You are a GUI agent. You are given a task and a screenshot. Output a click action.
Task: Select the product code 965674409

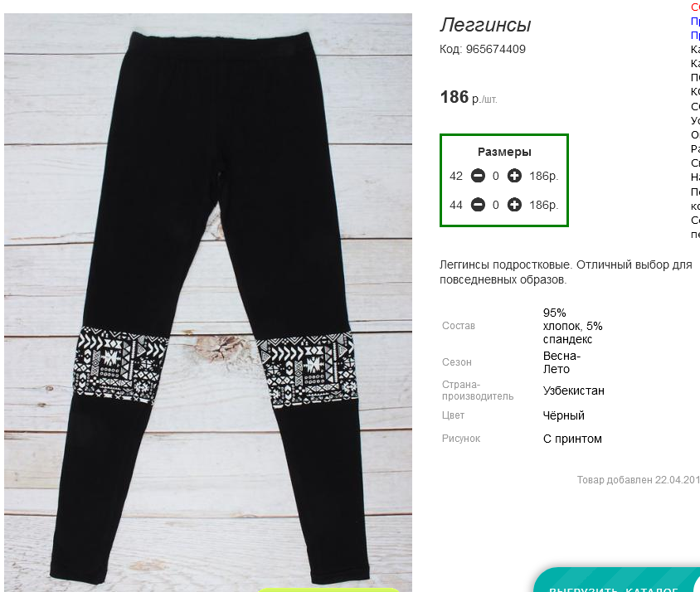click(x=495, y=49)
